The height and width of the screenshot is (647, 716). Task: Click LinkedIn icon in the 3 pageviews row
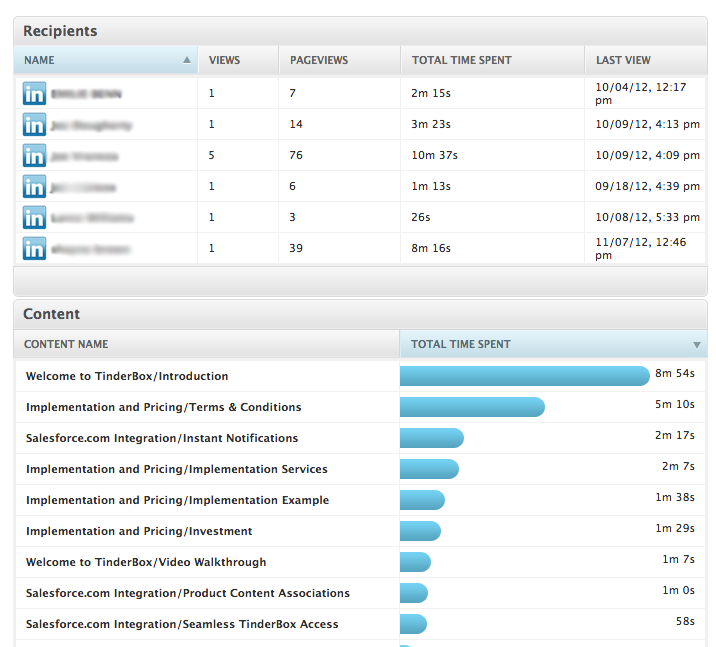click(34, 218)
